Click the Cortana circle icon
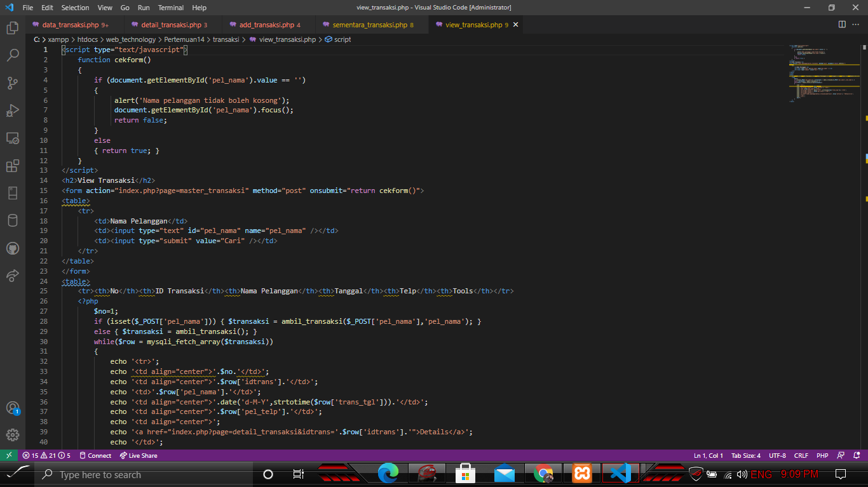Image resolution: width=868 pixels, height=487 pixels. [x=268, y=474]
